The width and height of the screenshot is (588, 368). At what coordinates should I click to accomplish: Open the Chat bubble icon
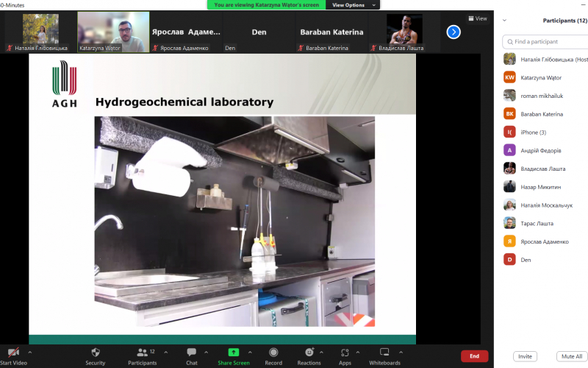point(192,353)
